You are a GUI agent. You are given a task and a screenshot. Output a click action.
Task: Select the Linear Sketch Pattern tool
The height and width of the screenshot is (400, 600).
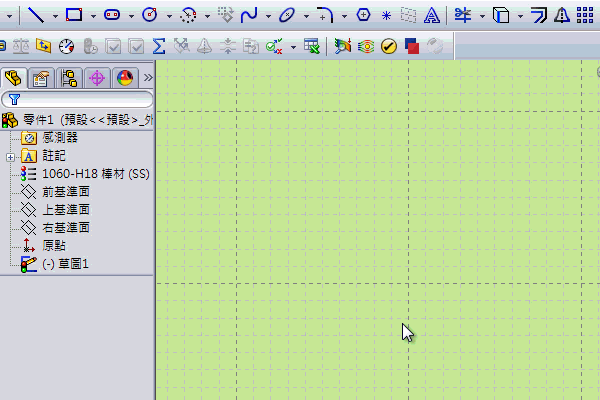(x=585, y=15)
